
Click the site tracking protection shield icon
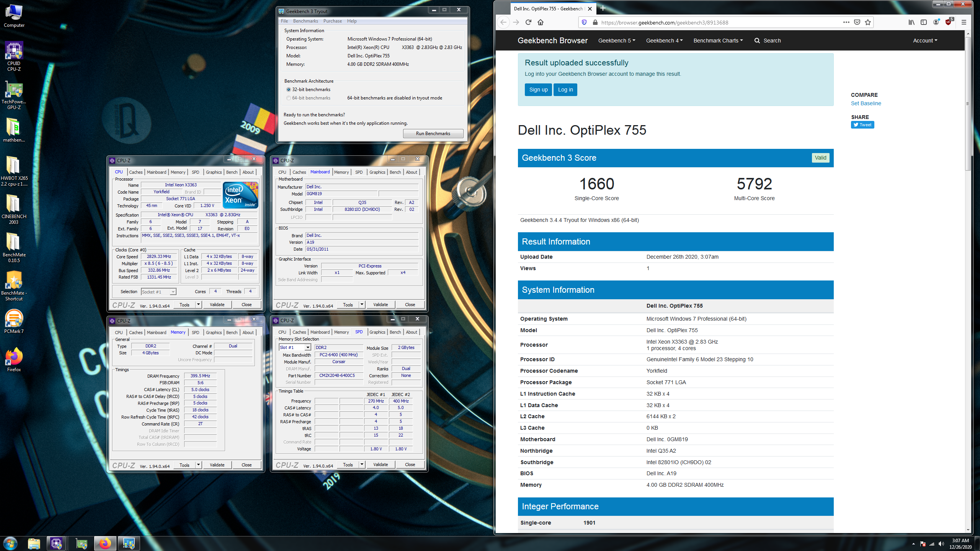(x=584, y=22)
